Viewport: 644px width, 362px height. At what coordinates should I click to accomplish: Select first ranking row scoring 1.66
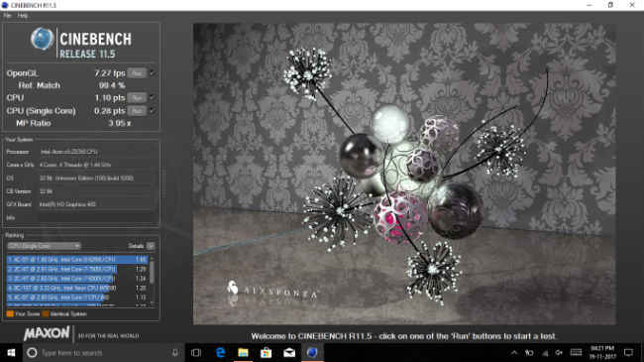coord(77,260)
